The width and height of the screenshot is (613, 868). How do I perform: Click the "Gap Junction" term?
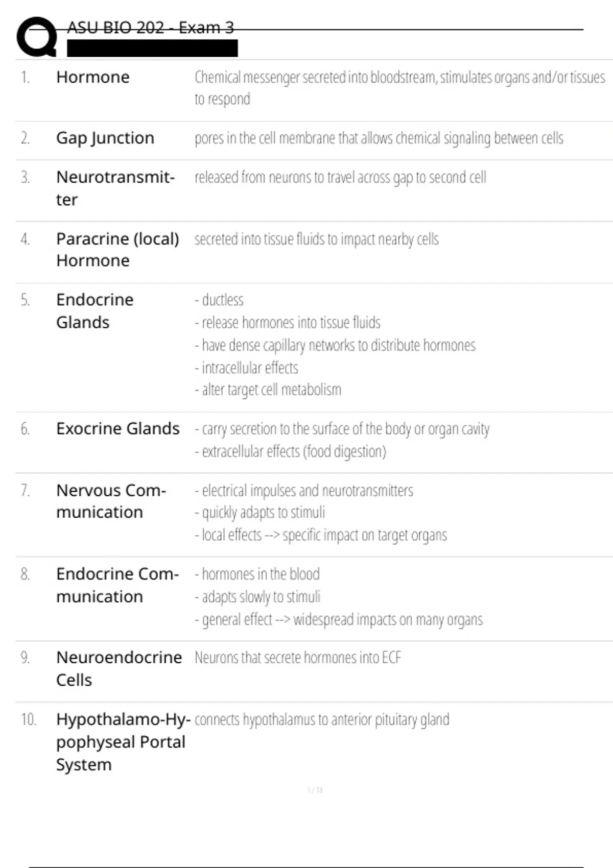[105, 138]
